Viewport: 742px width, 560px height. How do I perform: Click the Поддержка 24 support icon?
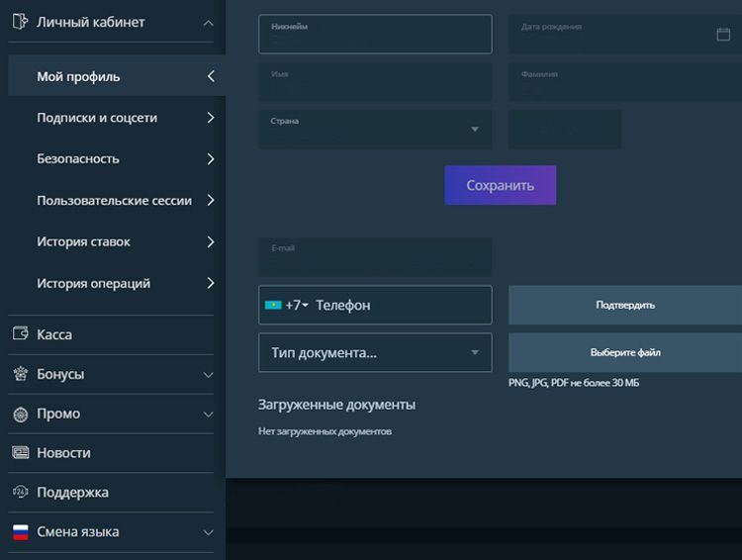point(20,492)
